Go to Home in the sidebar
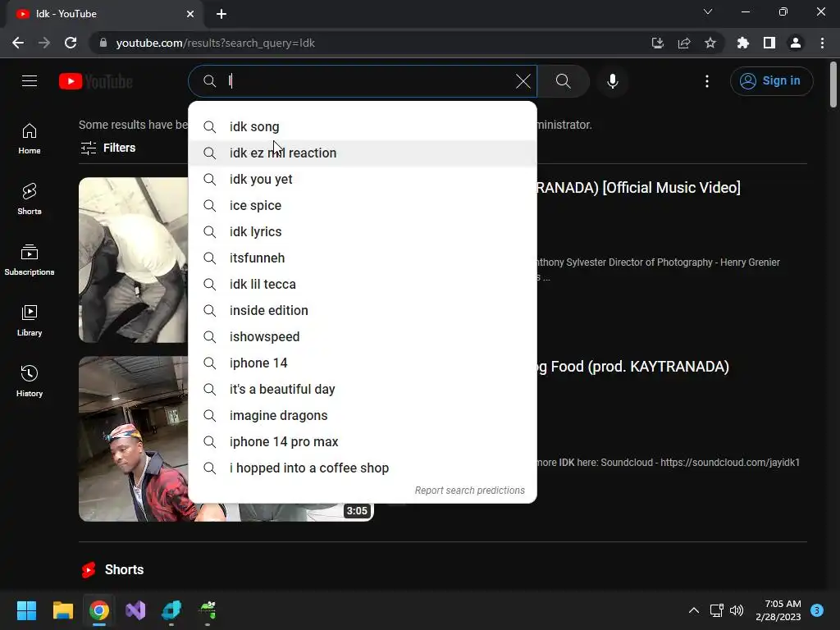 click(30, 139)
